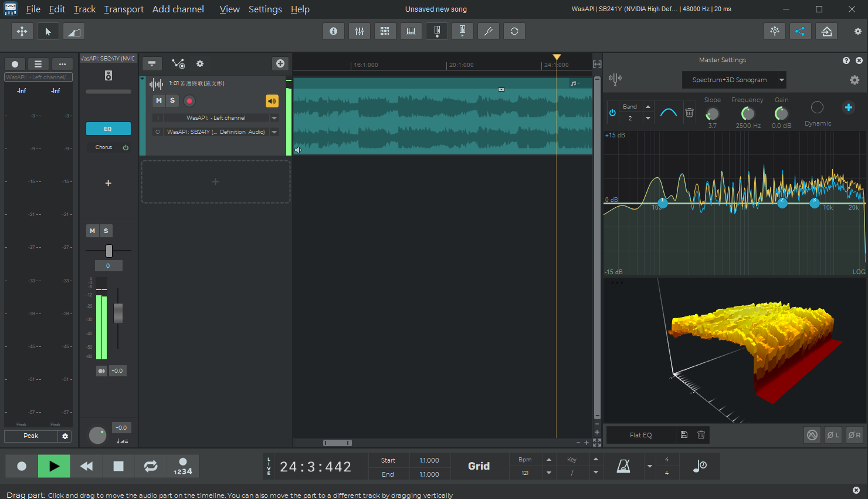Image resolution: width=868 pixels, height=499 pixels.
Task: Open the Add channel menu
Action: [x=178, y=9]
